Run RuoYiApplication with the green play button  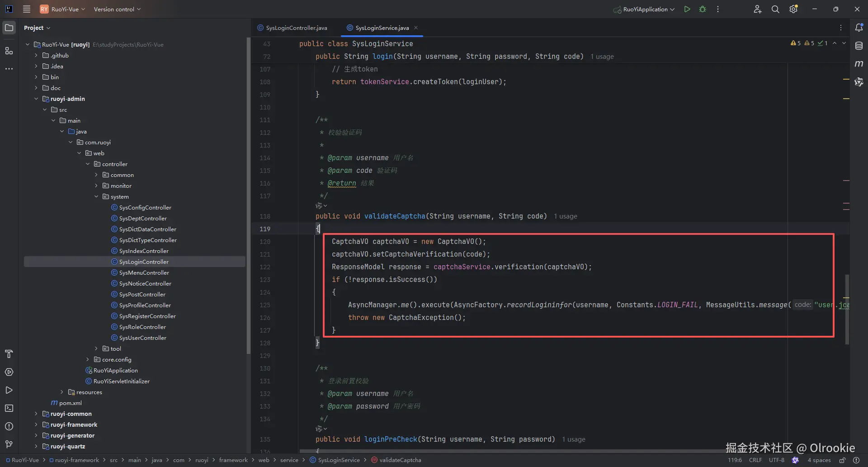click(x=687, y=9)
